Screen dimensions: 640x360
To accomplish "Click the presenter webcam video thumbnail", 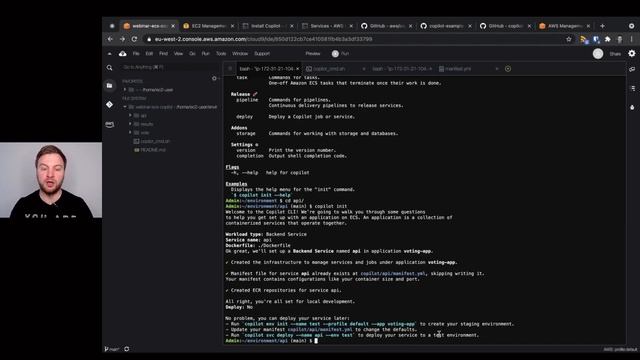I will 51,180.
